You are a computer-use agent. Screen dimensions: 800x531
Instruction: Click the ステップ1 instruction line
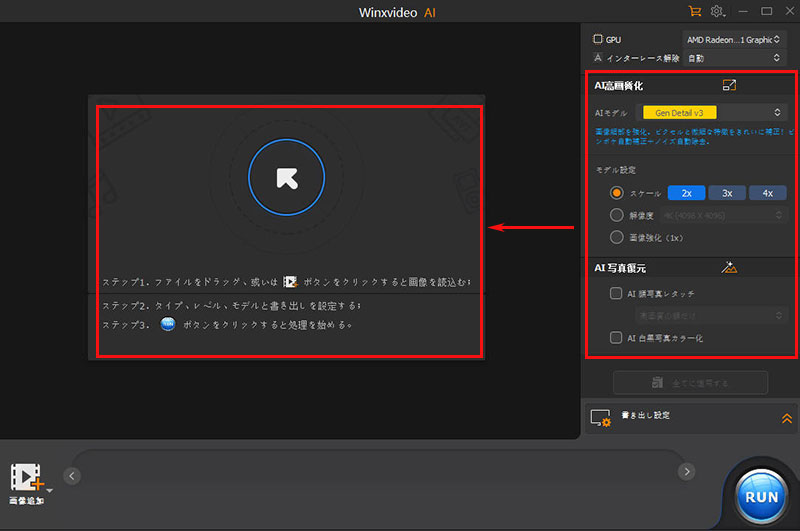[286, 282]
